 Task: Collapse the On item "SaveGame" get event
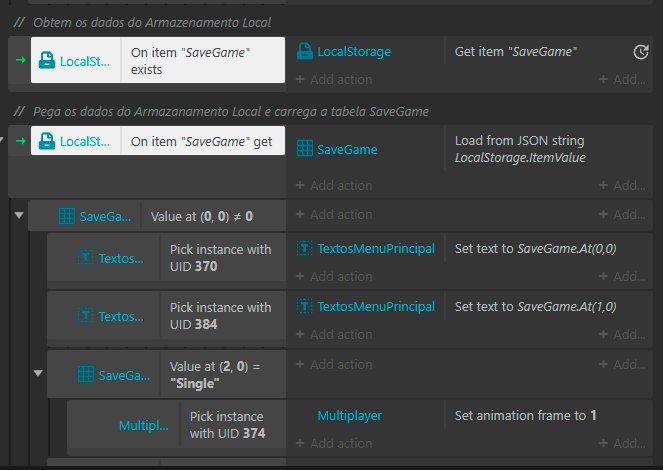coord(2,140)
